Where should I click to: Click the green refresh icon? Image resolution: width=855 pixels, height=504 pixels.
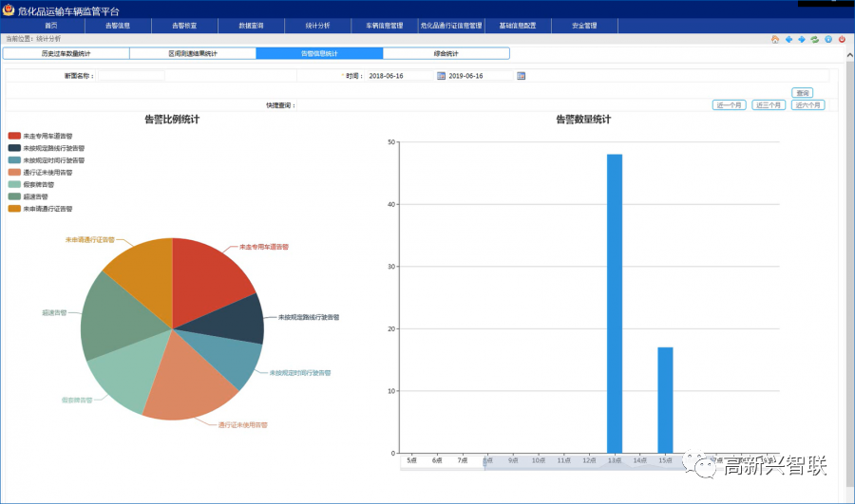click(814, 40)
